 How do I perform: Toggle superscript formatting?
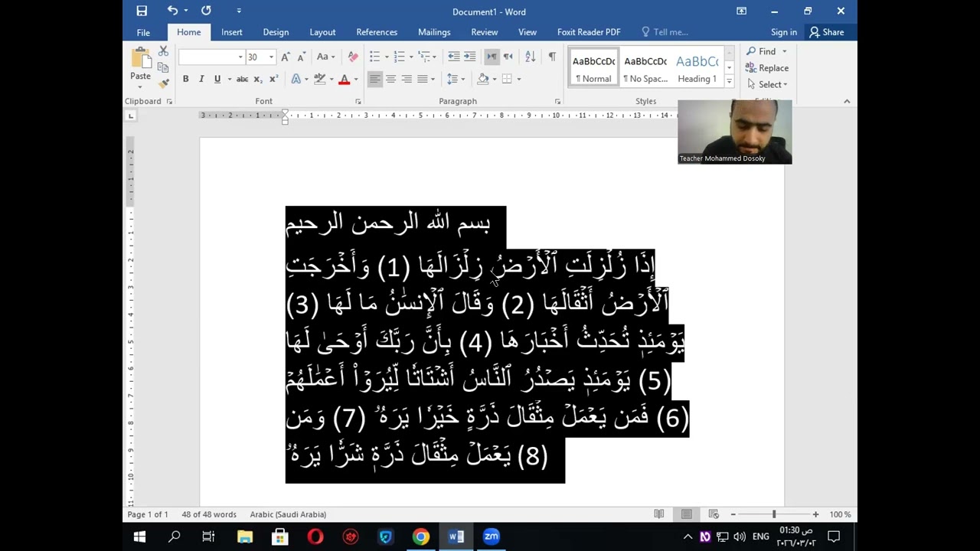pyautogui.click(x=273, y=79)
